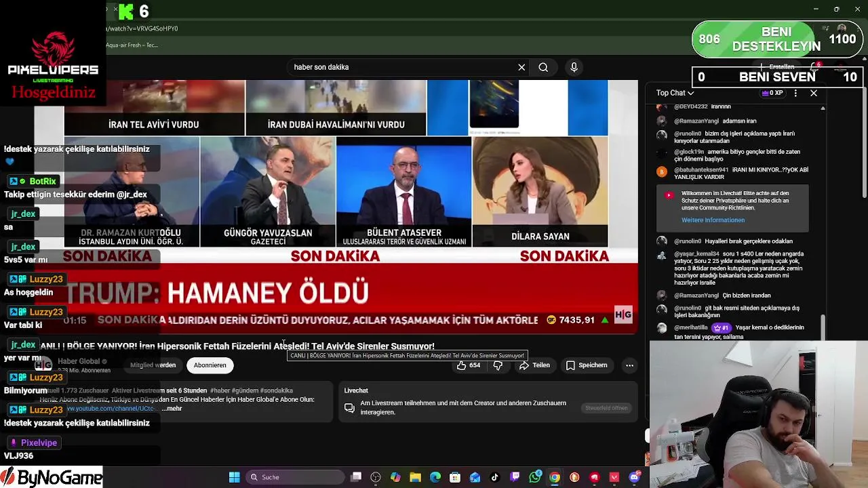Viewport: 868px width, 488px height.
Task: Open File Explorer from the taskbar
Action: (x=415, y=477)
